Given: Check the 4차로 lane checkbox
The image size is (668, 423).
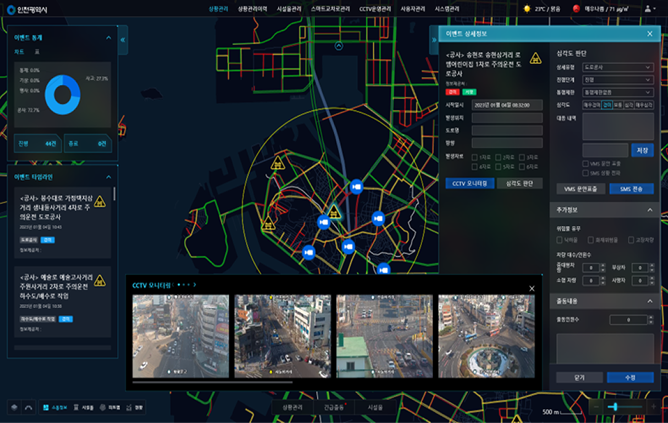Looking at the screenshot, I should 475,167.
